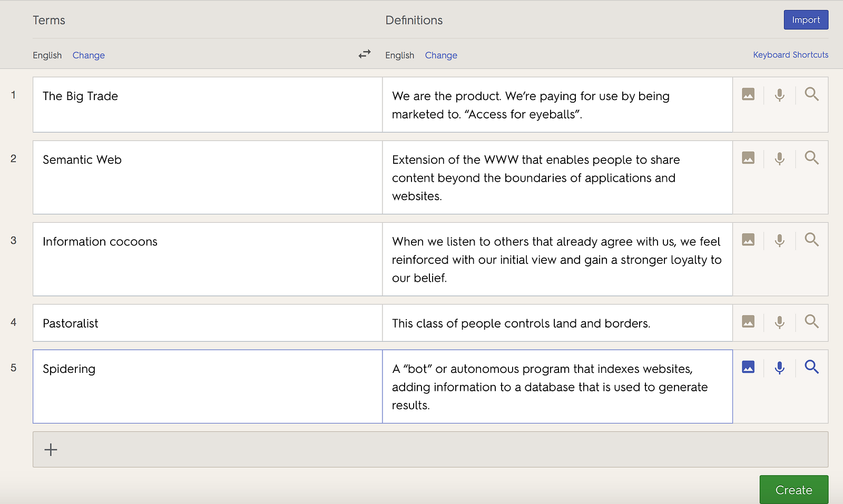Add an image to the Pastoralist card
Viewport: 843px width, 504px height.
(748, 321)
